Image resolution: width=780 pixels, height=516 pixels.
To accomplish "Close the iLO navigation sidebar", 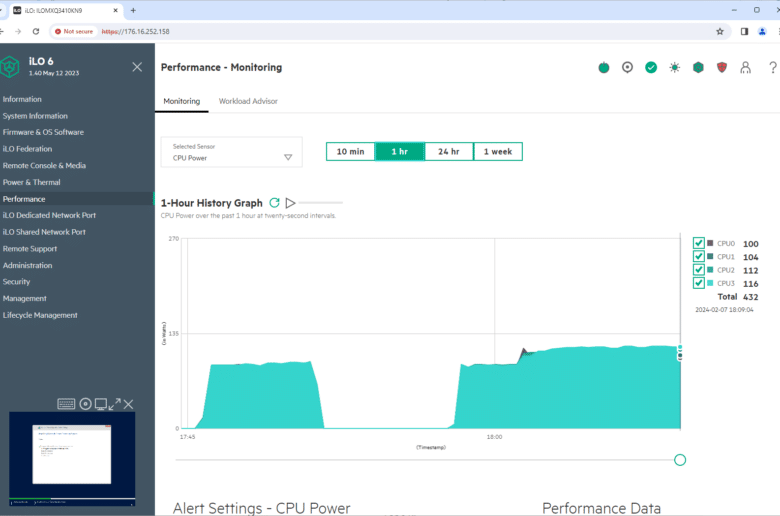I will pyautogui.click(x=137, y=67).
